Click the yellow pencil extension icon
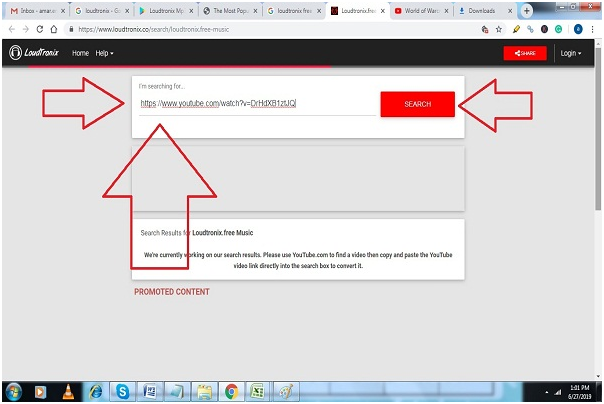Screen dimensions: 604x404 click(x=517, y=29)
